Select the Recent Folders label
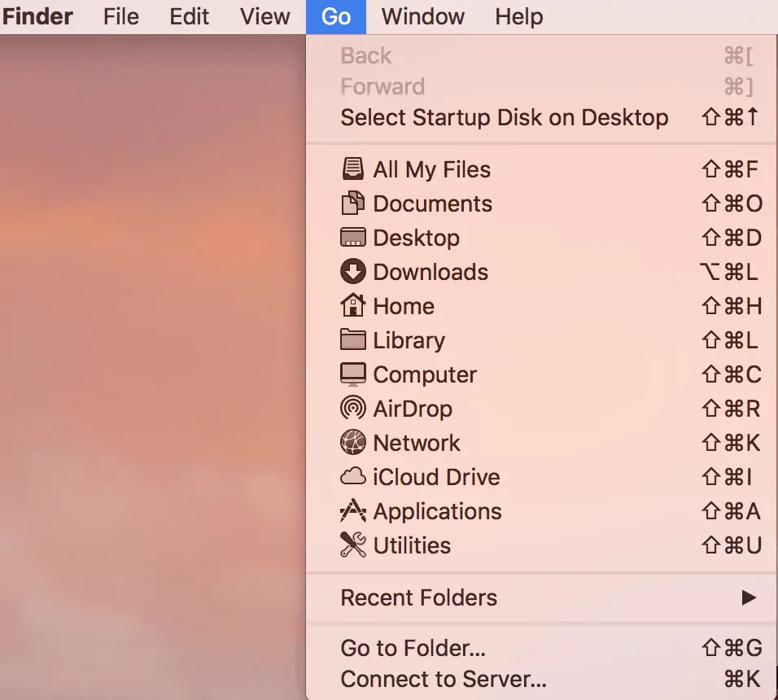Viewport: 778px width, 700px height. pyautogui.click(x=419, y=597)
